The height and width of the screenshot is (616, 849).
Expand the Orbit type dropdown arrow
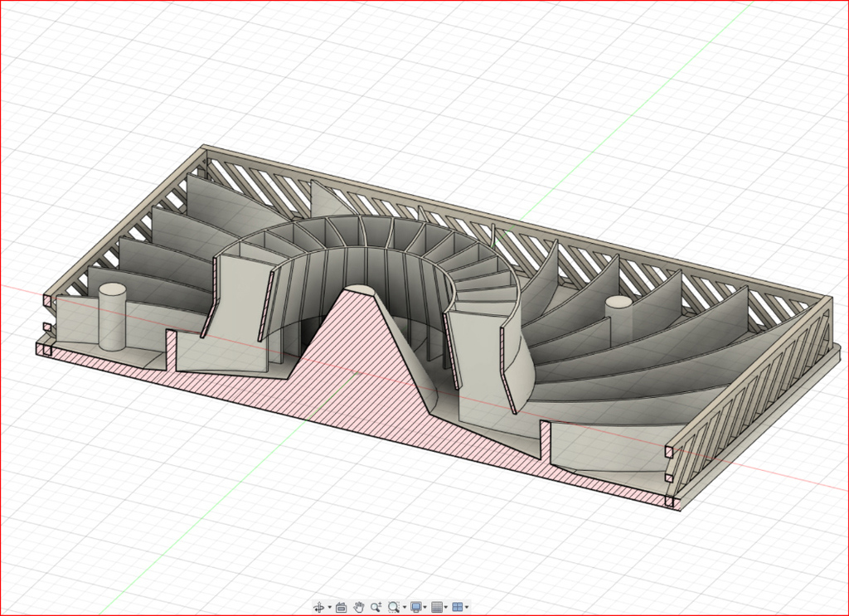pos(329,608)
